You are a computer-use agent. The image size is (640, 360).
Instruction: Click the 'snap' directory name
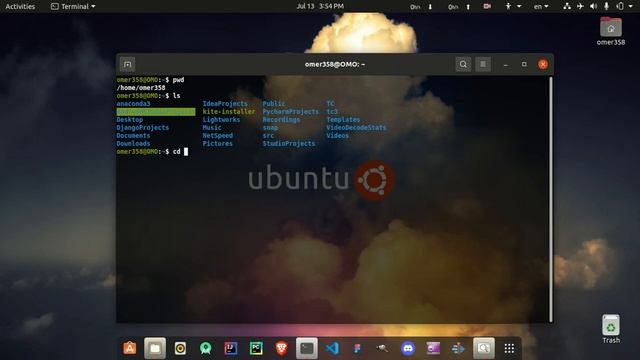(270, 128)
